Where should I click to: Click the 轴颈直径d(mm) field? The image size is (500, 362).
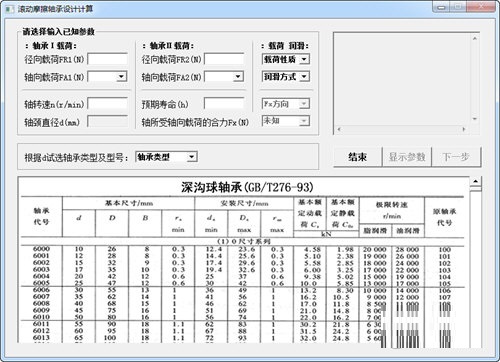[x=107, y=122]
